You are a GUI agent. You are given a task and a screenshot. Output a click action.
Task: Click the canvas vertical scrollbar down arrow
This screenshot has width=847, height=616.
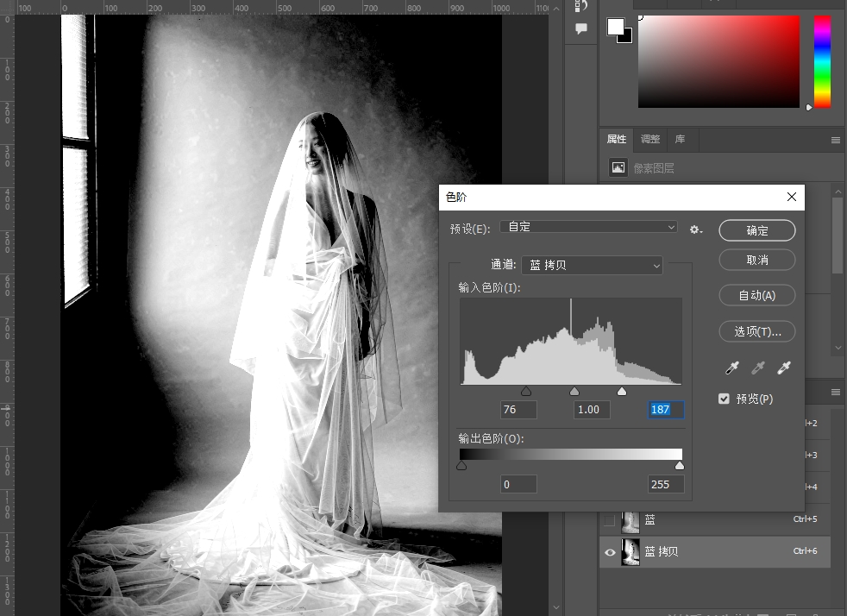556,608
